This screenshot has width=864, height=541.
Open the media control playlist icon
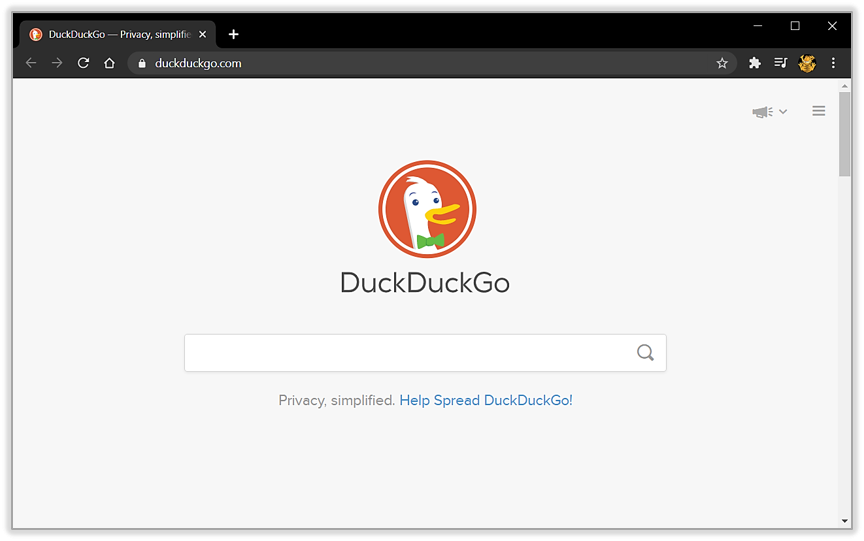coord(780,63)
